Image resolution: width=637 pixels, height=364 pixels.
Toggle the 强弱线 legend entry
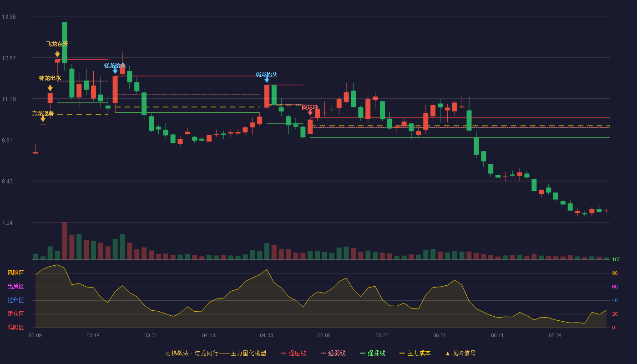pyautogui.click(x=333, y=353)
